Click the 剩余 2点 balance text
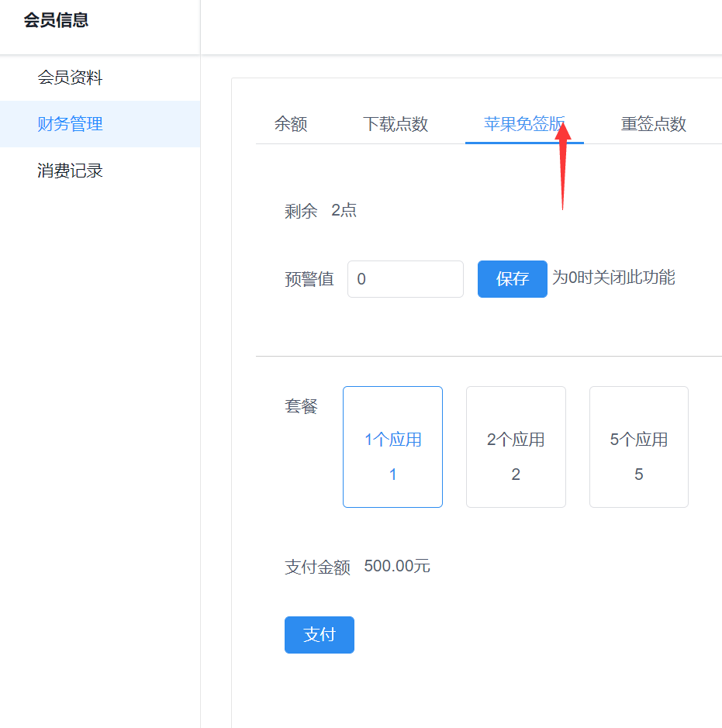This screenshot has height=728, width=722. point(320,211)
